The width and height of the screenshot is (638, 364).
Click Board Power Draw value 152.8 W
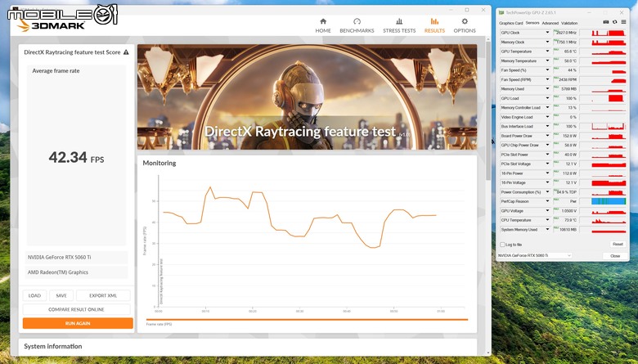[x=569, y=136]
